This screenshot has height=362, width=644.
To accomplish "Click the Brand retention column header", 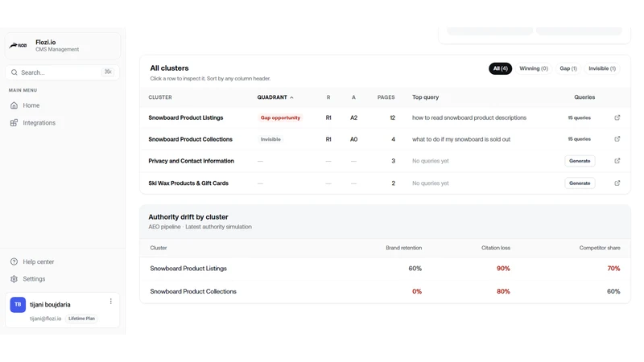I will (x=404, y=248).
